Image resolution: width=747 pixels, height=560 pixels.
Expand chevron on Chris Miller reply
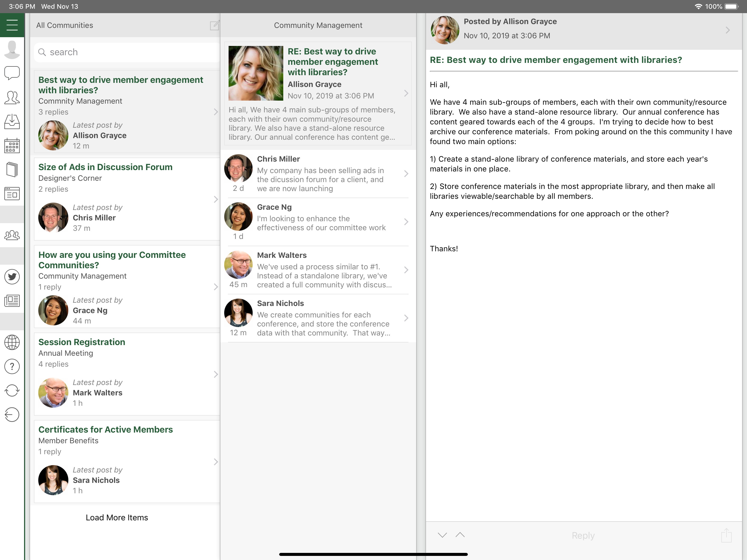406,174
